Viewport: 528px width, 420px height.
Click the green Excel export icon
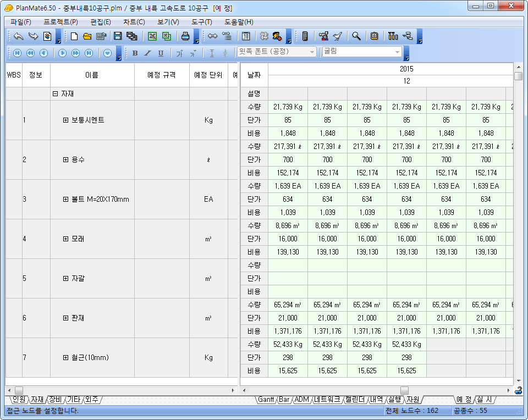(152, 36)
